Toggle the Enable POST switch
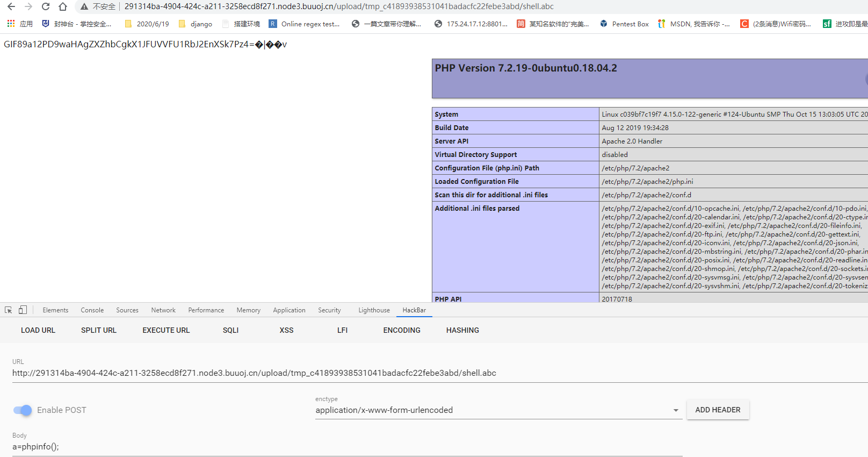 (23, 410)
